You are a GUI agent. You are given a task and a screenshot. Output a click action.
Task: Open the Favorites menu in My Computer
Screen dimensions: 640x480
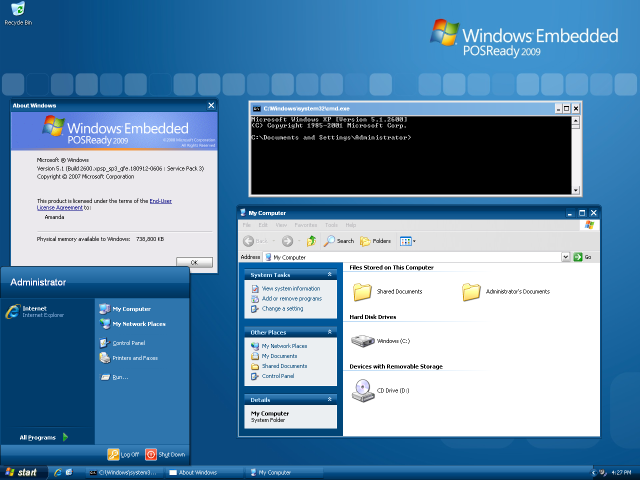[x=305, y=225]
